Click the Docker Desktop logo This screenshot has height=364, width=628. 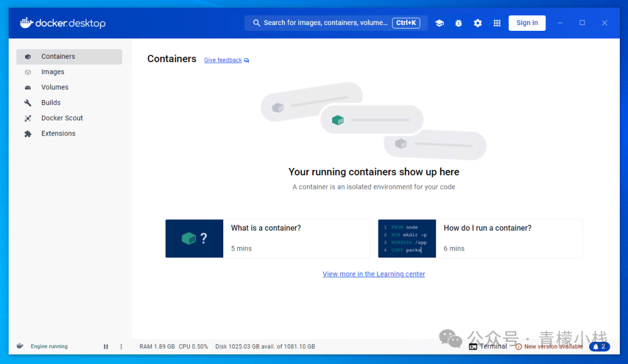click(x=63, y=23)
